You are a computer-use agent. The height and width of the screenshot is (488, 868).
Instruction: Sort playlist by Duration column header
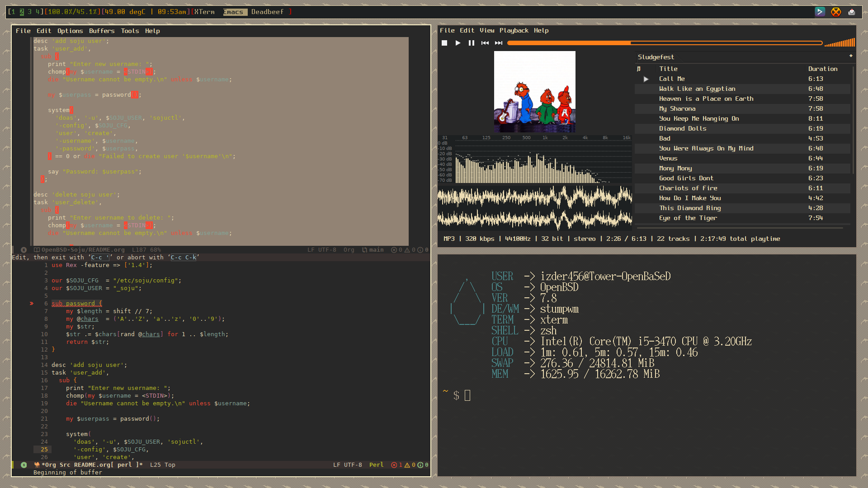pyautogui.click(x=822, y=69)
